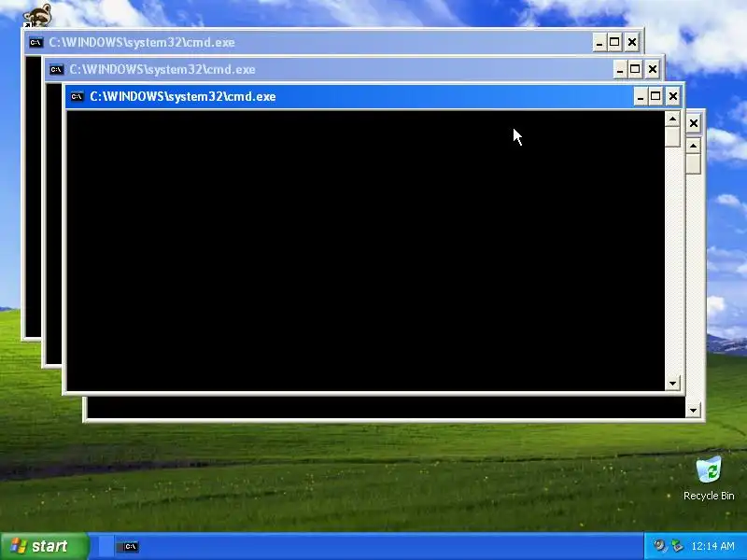This screenshot has height=560, width=747.
Task: Click the Recycle Bin label text
Action: coord(709,496)
